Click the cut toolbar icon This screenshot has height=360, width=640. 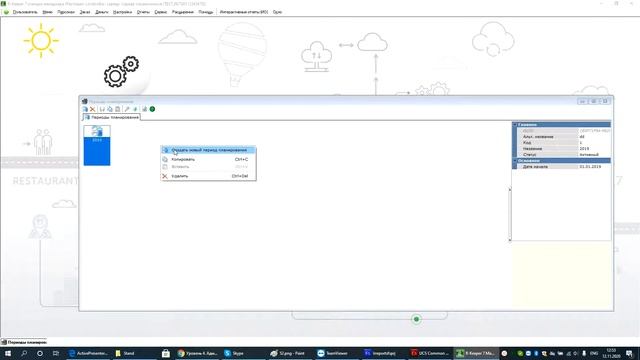[x=102, y=109]
